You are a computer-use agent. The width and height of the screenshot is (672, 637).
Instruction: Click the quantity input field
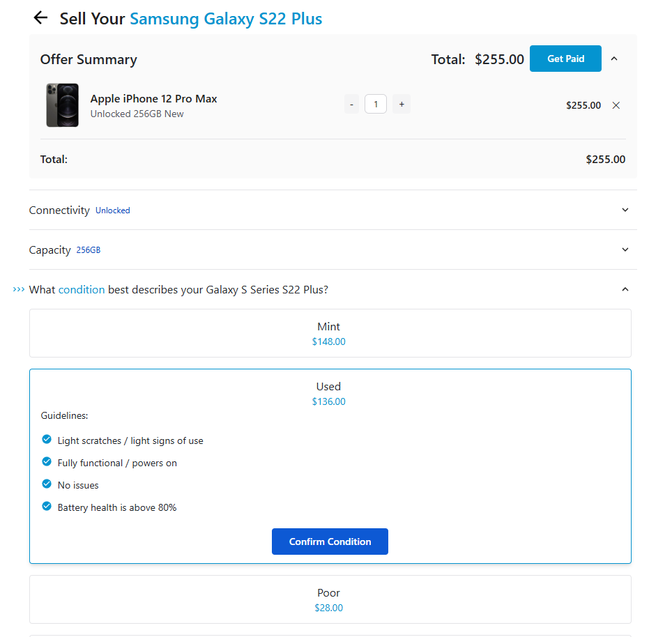click(376, 105)
